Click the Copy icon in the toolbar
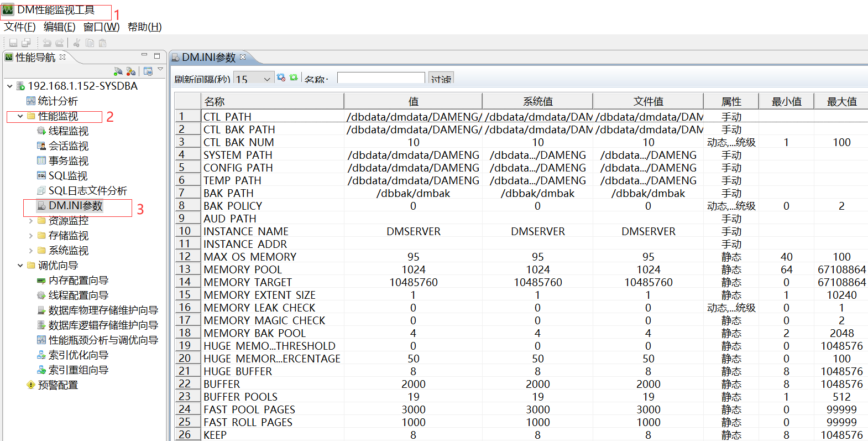Image resolution: width=868 pixels, height=441 pixels. click(90, 43)
